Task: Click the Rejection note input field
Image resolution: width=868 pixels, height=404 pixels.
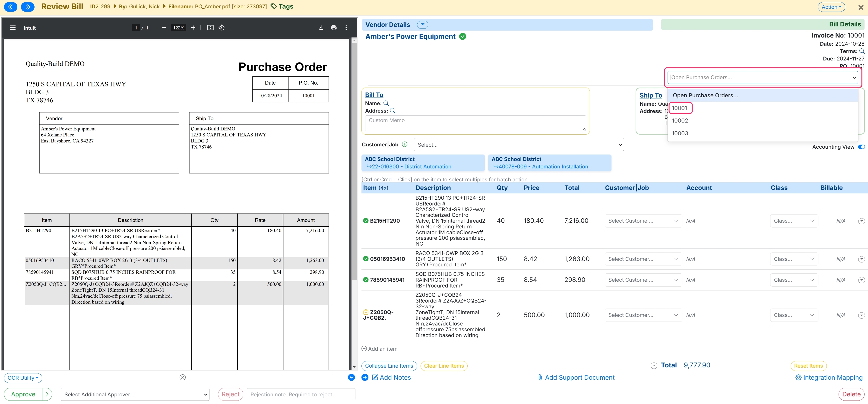Action: [301, 394]
